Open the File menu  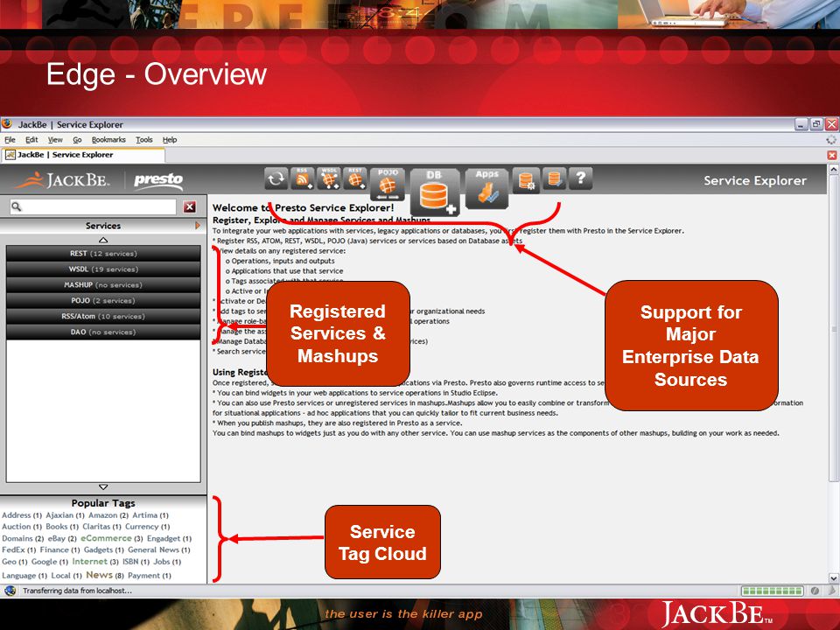[10, 140]
